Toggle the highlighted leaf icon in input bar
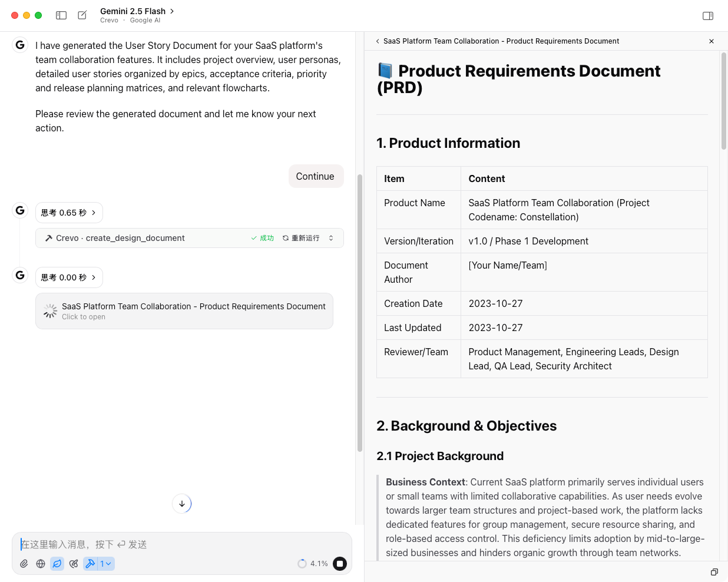728x582 pixels. click(57, 564)
